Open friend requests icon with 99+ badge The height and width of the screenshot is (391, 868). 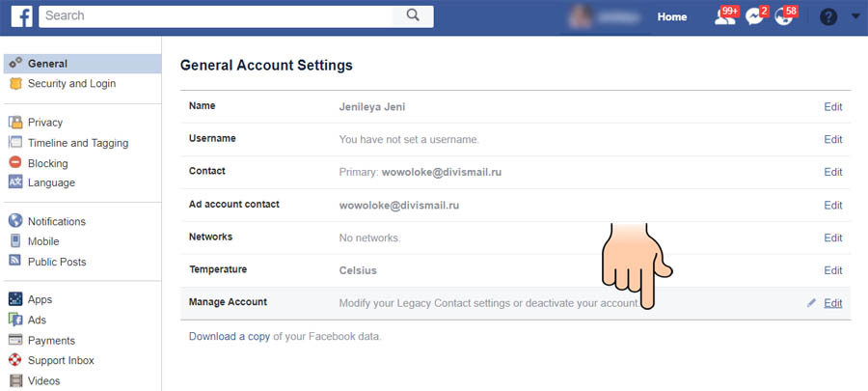(723, 17)
